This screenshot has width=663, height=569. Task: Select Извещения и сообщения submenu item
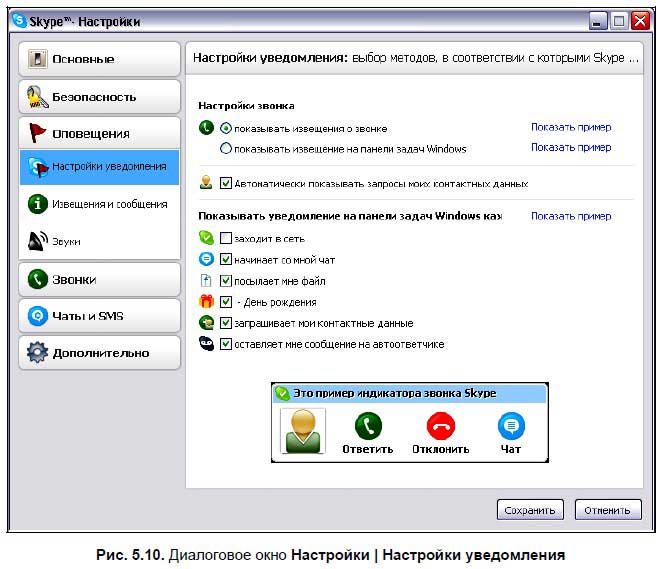(x=99, y=204)
